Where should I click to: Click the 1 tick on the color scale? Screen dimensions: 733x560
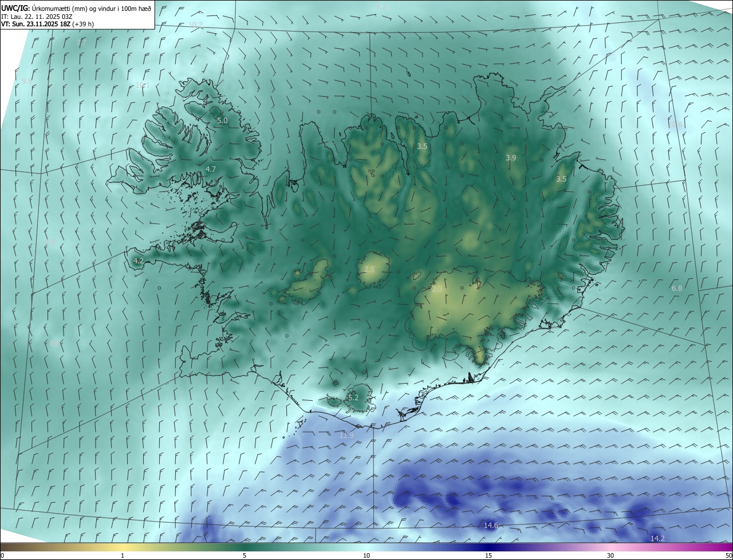coord(123,555)
